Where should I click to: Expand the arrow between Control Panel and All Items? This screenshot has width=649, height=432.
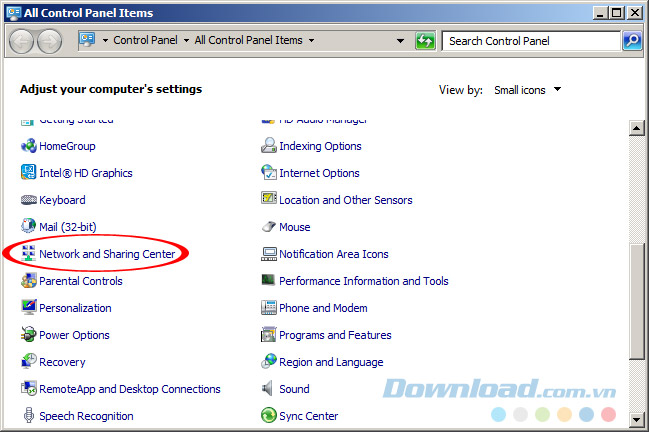tap(186, 41)
